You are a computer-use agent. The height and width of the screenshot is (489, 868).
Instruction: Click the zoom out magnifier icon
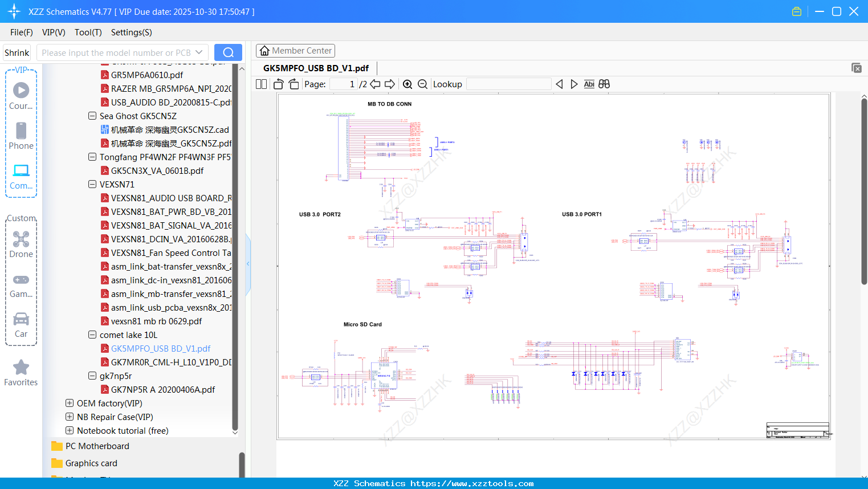tap(422, 84)
